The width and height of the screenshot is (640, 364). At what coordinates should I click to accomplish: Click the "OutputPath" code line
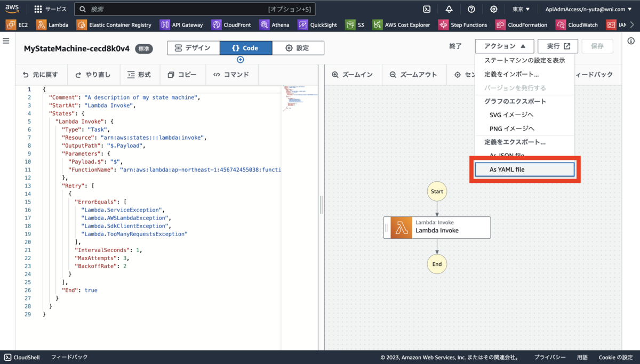pos(103,145)
